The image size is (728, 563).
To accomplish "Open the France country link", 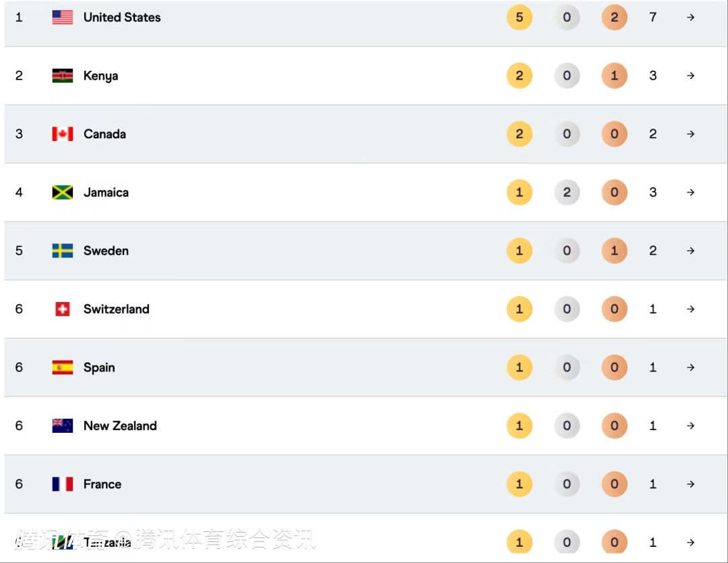I will pos(102,484).
